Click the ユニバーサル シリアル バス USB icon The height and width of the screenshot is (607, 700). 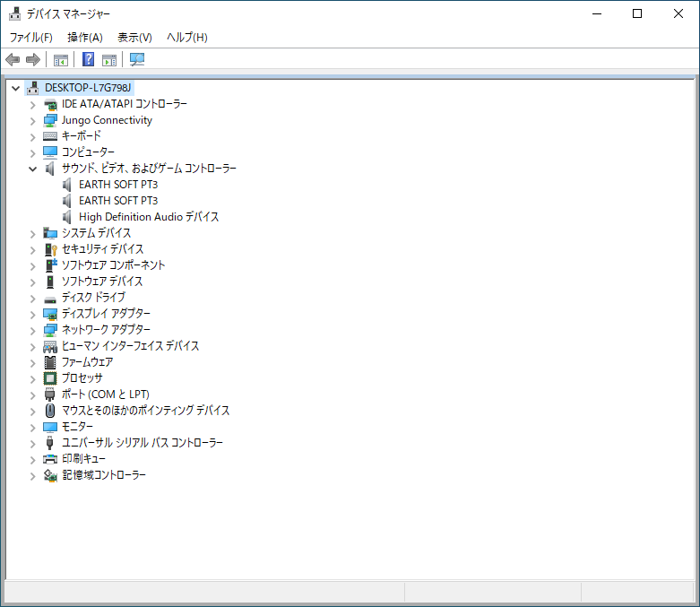tap(49, 443)
